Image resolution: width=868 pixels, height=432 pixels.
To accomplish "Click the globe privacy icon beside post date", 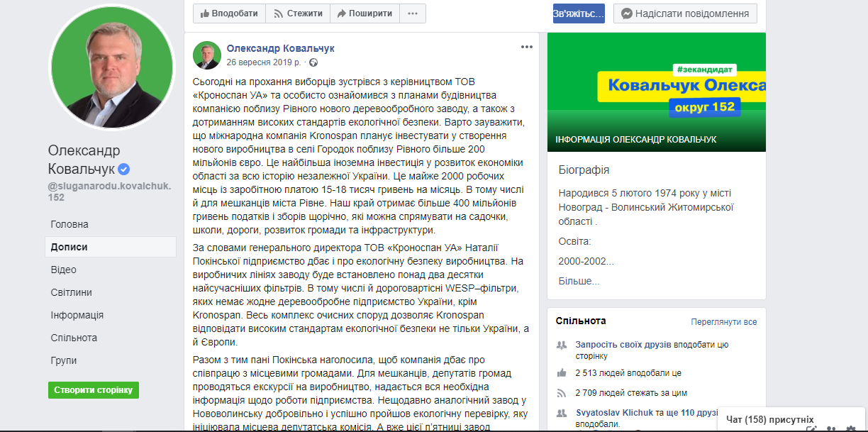I will 313,62.
